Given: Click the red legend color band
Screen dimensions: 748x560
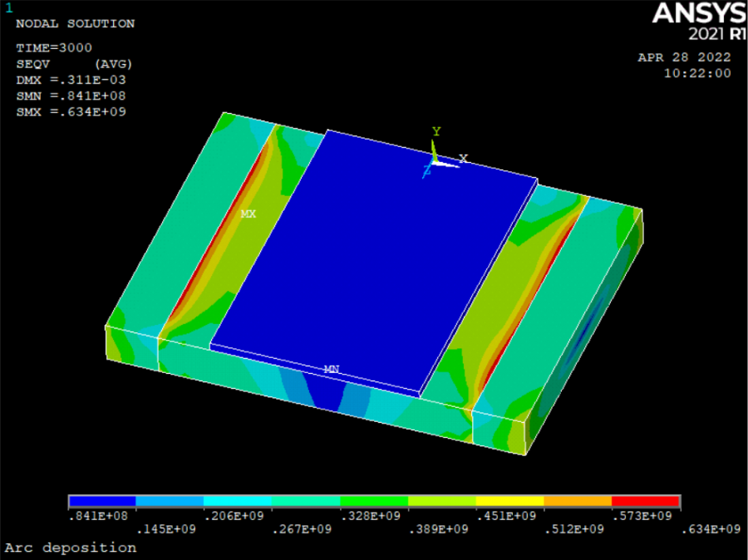Looking at the screenshot, I should click(646, 502).
